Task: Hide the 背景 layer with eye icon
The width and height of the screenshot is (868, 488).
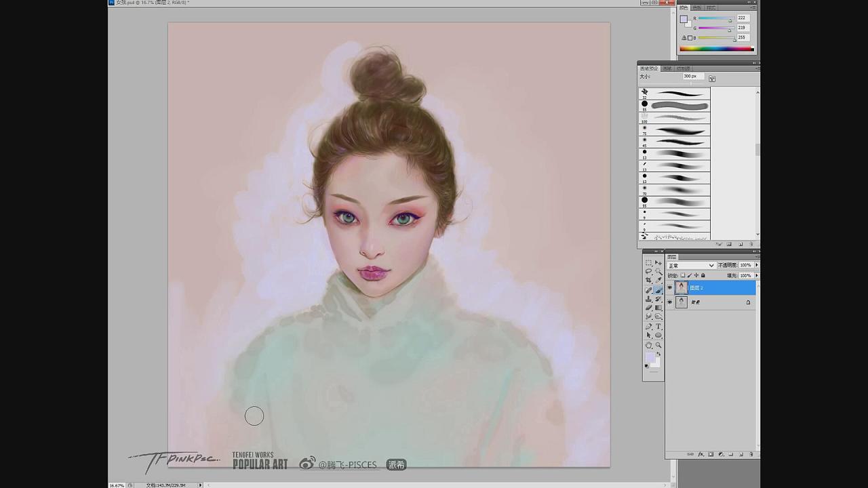Action: click(x=670, y=302)
